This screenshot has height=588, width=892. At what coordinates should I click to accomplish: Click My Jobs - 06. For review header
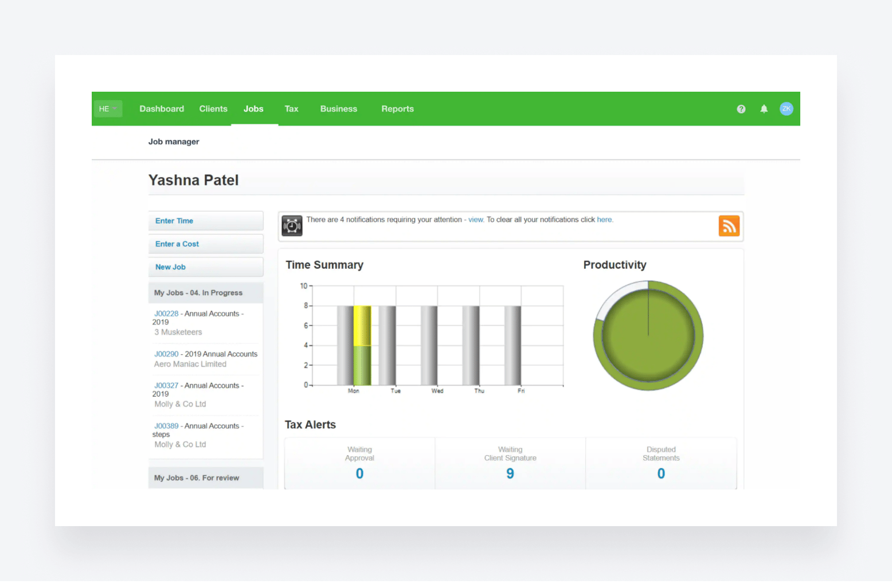coord(206,478)
